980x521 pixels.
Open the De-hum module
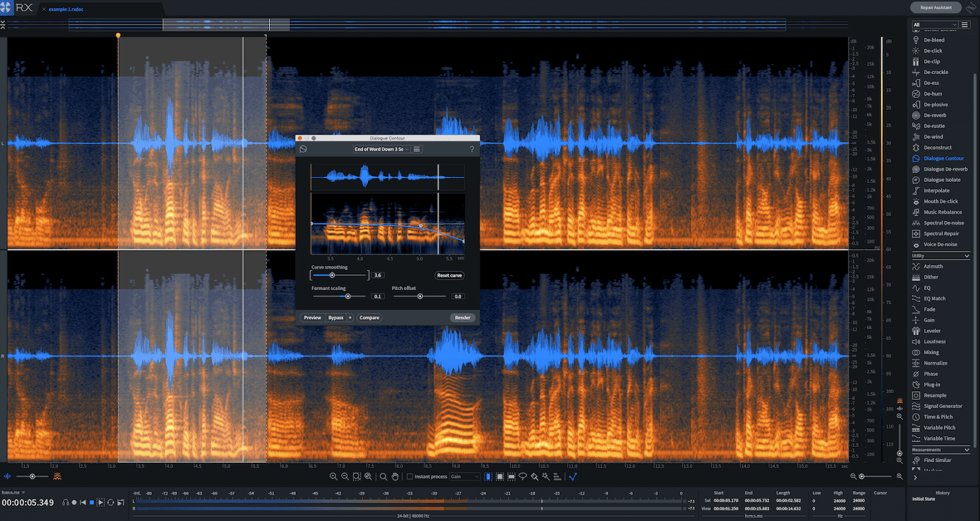[933, 94]
